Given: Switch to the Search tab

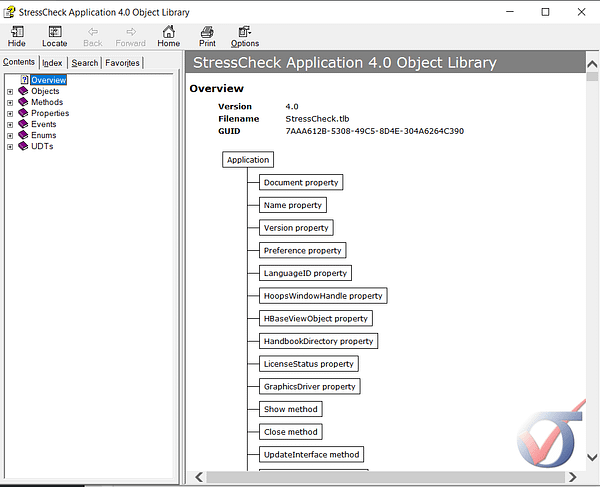Looking at the screenshot, I should (85, 63).
